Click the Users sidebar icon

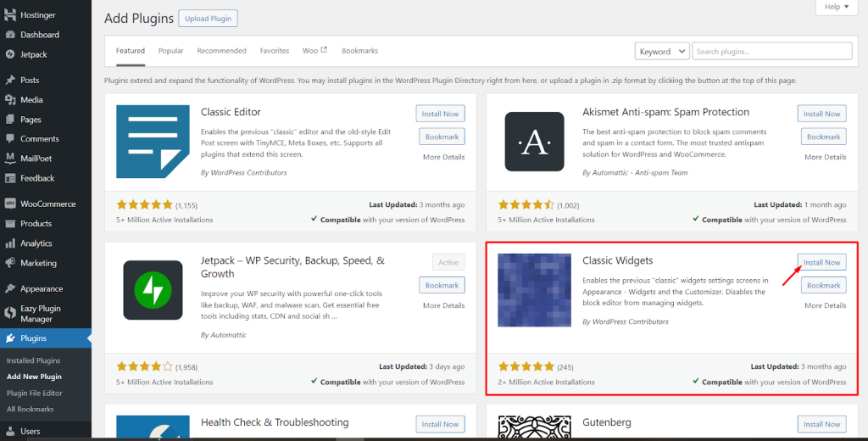click(x=10, y=431)
